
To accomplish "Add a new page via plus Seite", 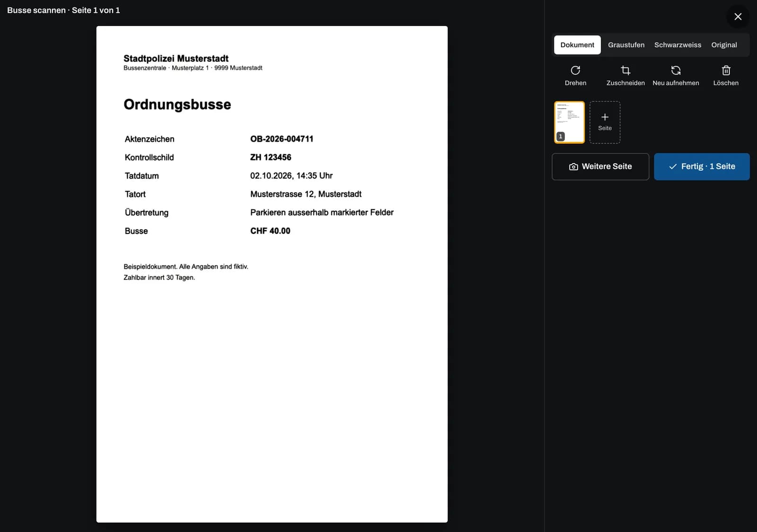I will point(605,122).
